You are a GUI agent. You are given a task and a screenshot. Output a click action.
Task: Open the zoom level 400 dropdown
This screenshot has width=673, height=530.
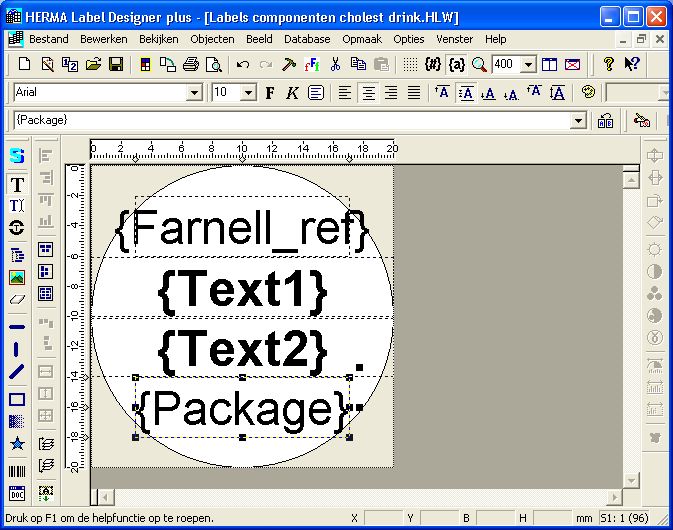tap(528, 65)
